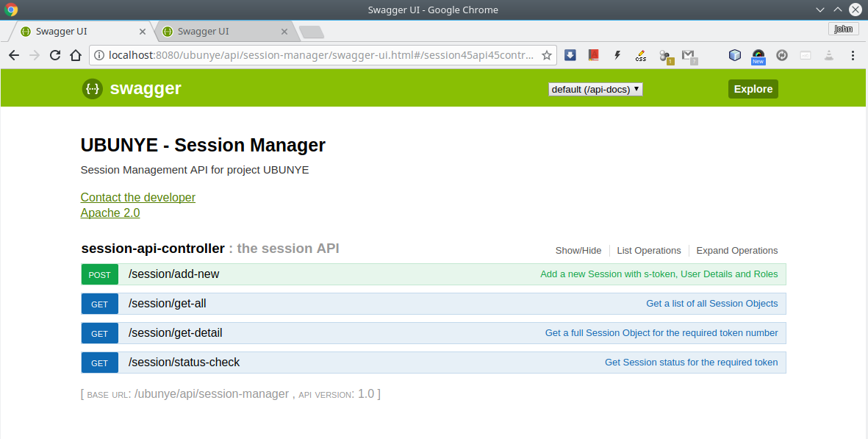Open Chrome's three-dot menu
Screen dimensions: 868x439
click(x=852, y=55)
